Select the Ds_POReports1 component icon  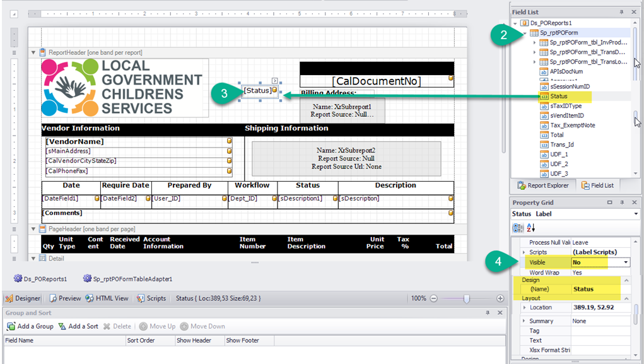[x=18, y=279]
